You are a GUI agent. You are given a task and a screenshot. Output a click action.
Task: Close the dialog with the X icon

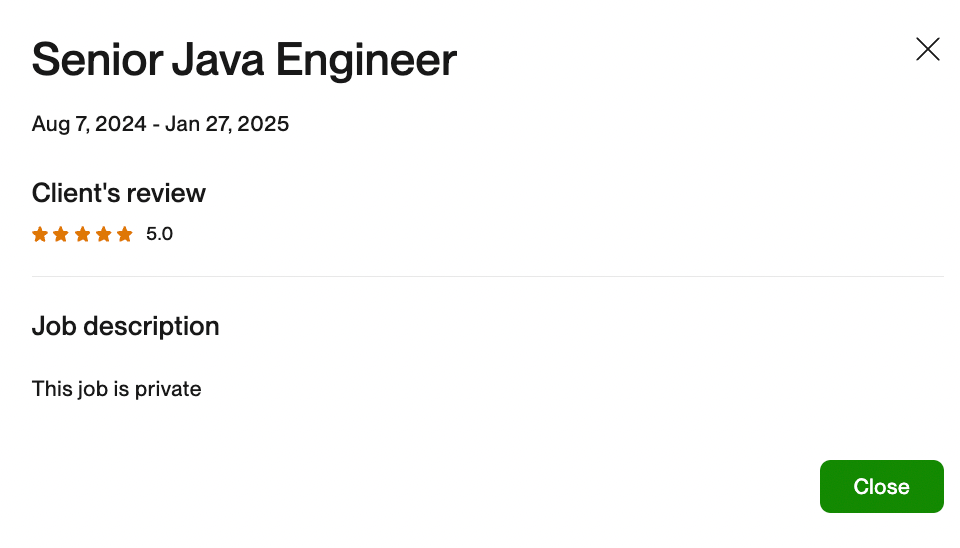pos(928,49)
